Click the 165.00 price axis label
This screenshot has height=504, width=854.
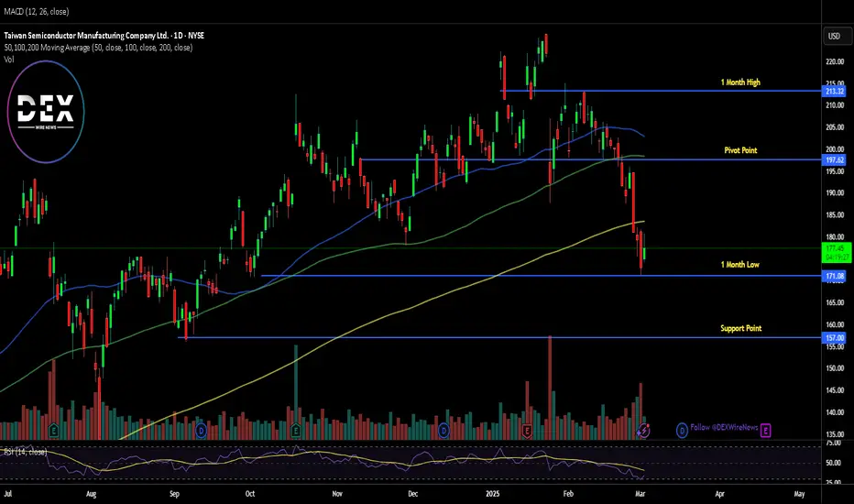[835, 302]
